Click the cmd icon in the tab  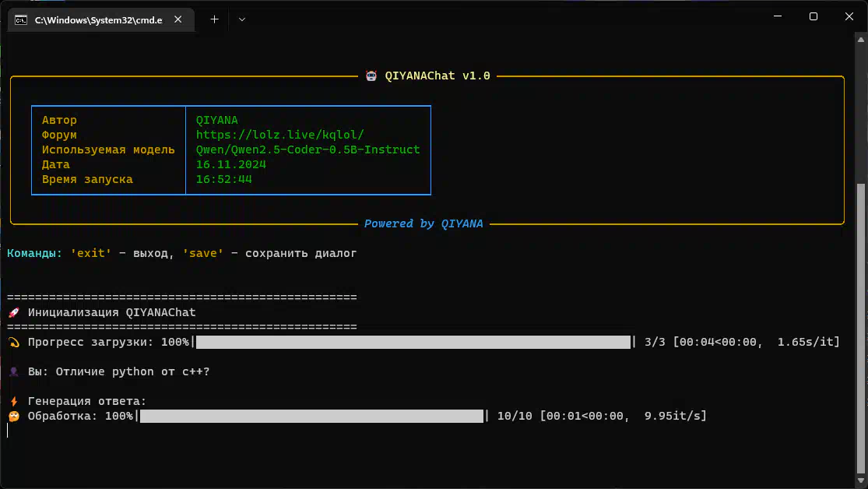21,20
